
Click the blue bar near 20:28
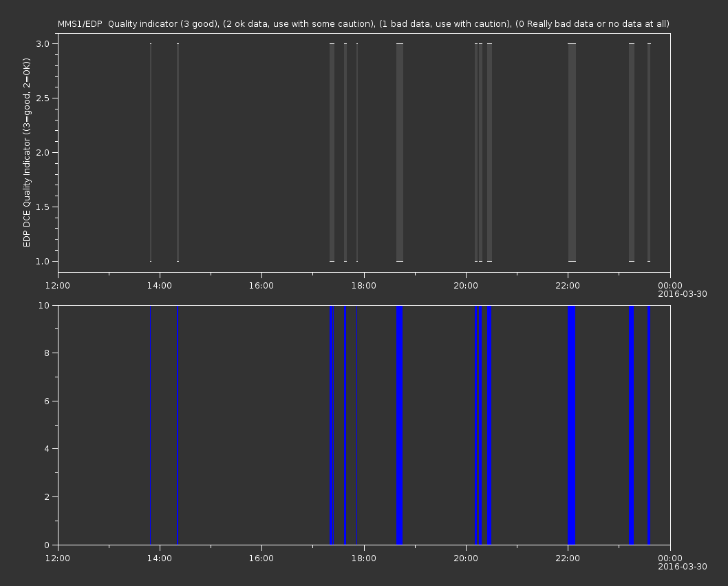point(489,425)
